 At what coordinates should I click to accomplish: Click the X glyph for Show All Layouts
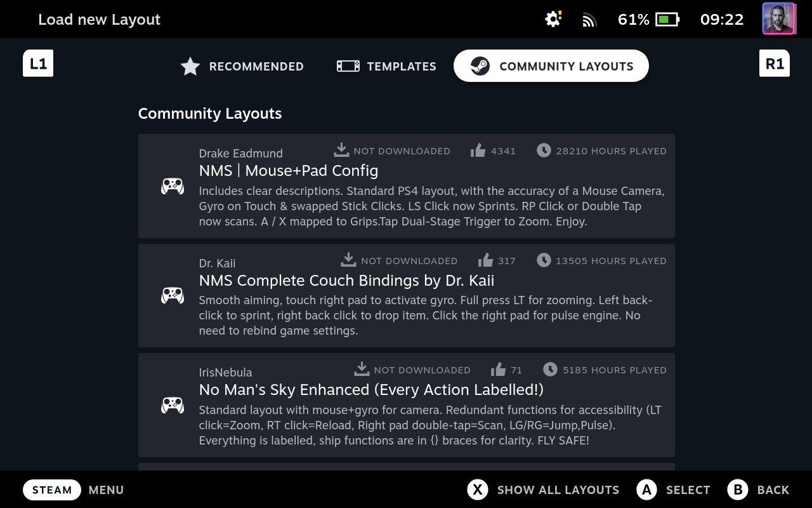[478, 490]
